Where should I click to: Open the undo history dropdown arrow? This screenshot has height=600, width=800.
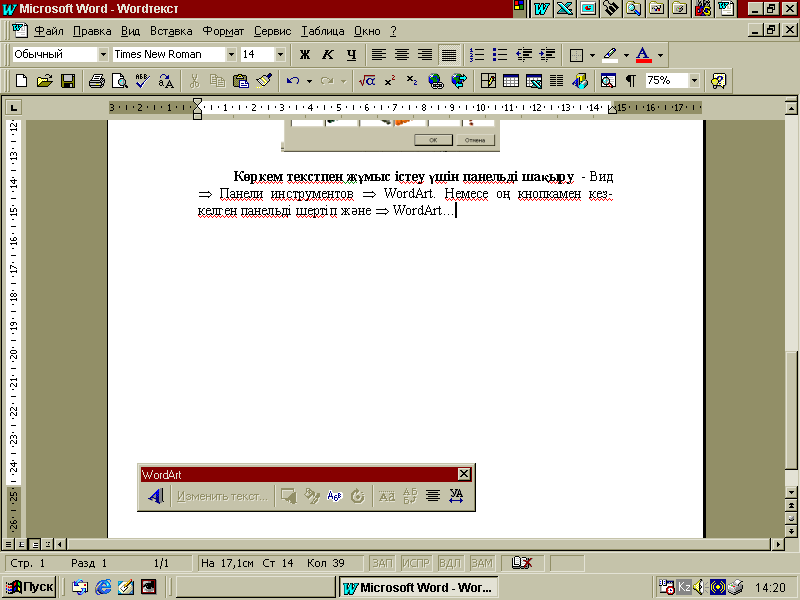[309, 81]
